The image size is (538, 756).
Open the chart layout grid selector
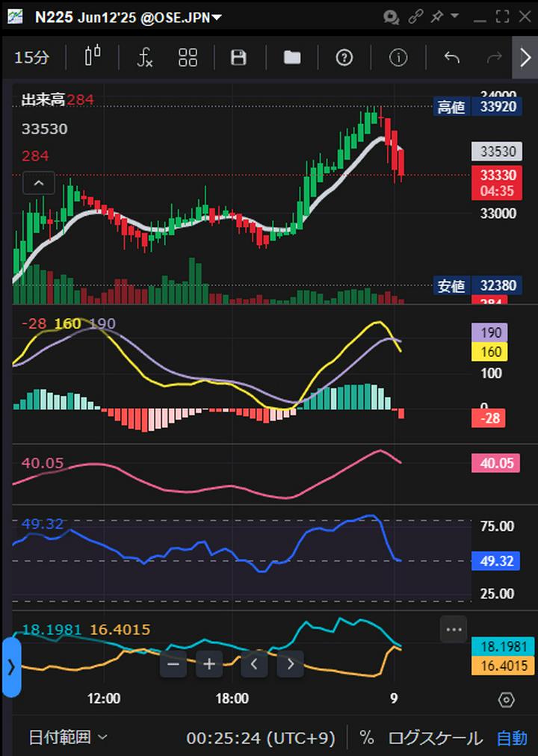[188, 58]
